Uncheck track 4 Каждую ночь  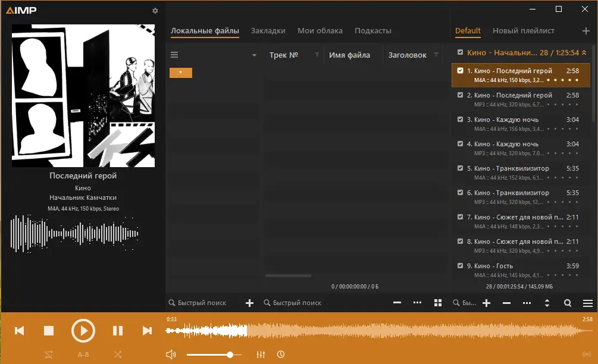click(x=461, y=144)
